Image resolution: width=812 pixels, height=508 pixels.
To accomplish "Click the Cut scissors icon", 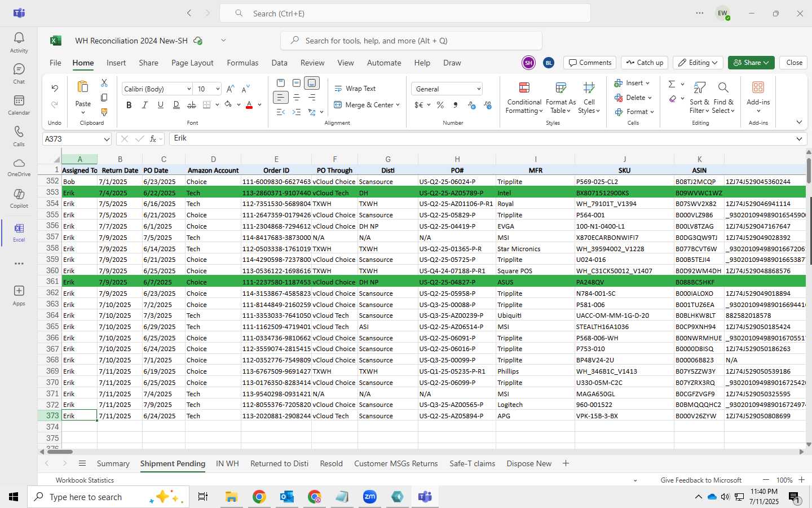I will (x=104, y=83).
